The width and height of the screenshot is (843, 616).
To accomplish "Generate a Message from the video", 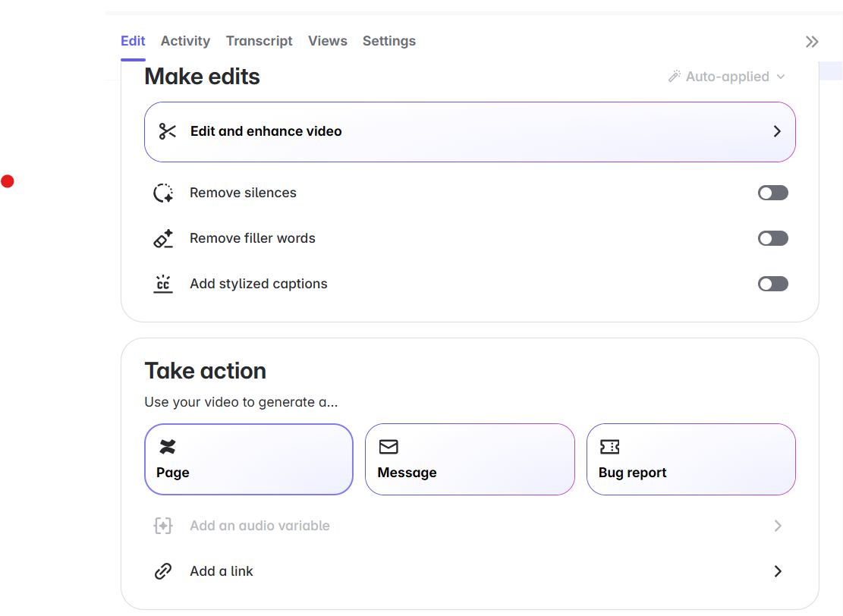I will tap(470, 459).
